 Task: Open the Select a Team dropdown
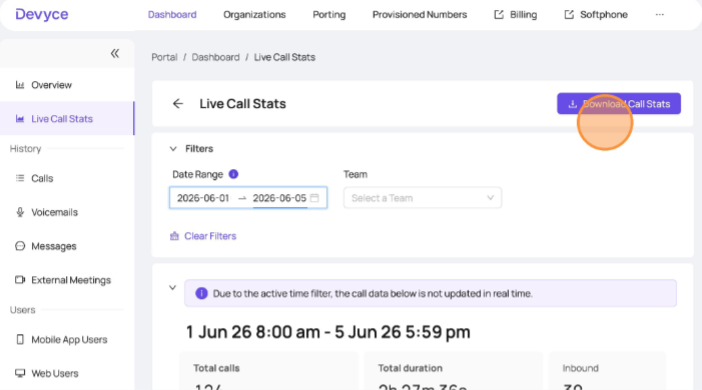[423, 198]
